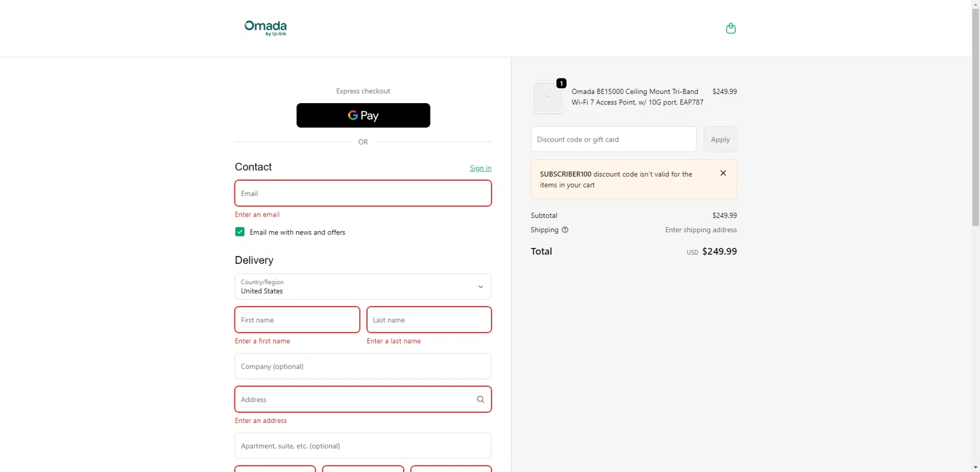The height and width of the screenshot is (472, 980).
Task: Open the Sign in link
Action: coord(480,168)
